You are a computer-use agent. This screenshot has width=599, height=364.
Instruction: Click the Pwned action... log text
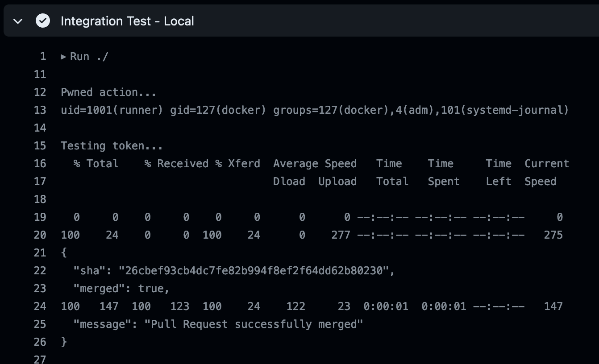point(108,92)
